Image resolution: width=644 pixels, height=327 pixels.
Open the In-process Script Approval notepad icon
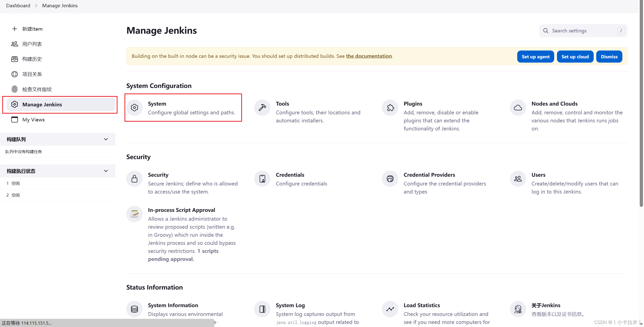[x=135, y=214]
